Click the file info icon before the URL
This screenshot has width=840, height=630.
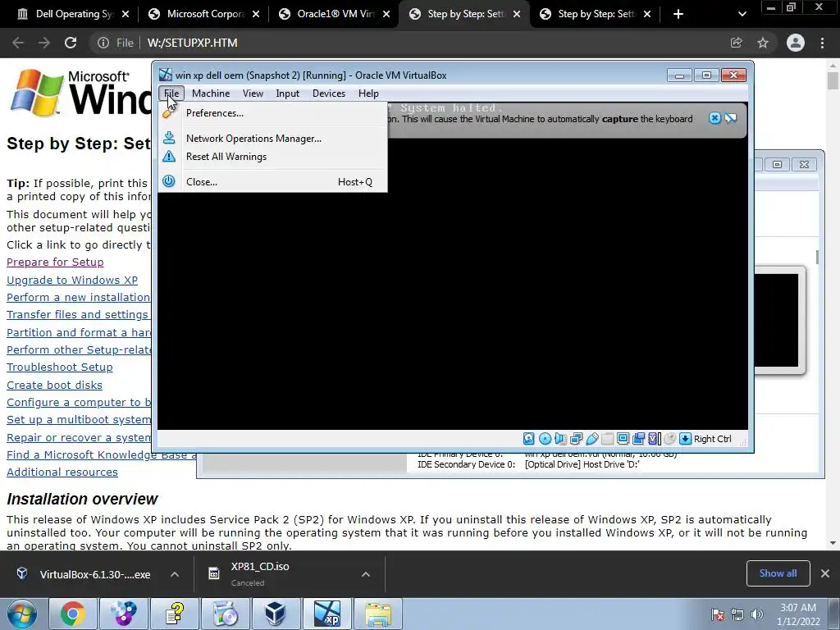pos(103,43)
